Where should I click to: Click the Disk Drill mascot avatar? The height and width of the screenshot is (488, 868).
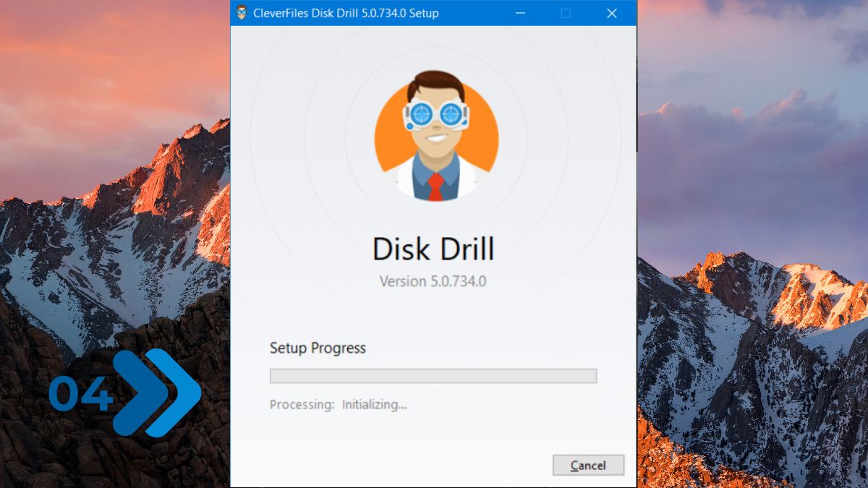tap(435, 137)
